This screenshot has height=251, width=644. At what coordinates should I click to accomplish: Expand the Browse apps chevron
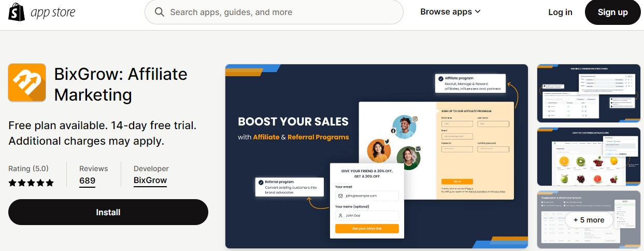478,12
